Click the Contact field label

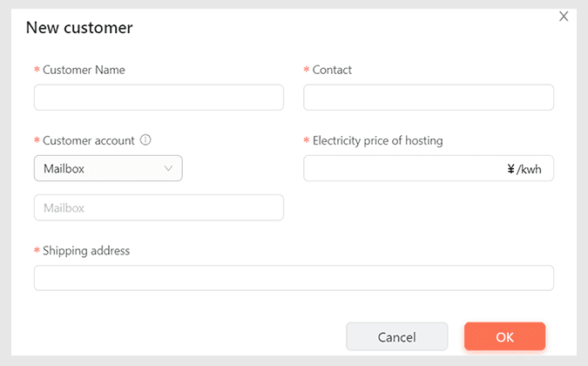pos(332,70)
